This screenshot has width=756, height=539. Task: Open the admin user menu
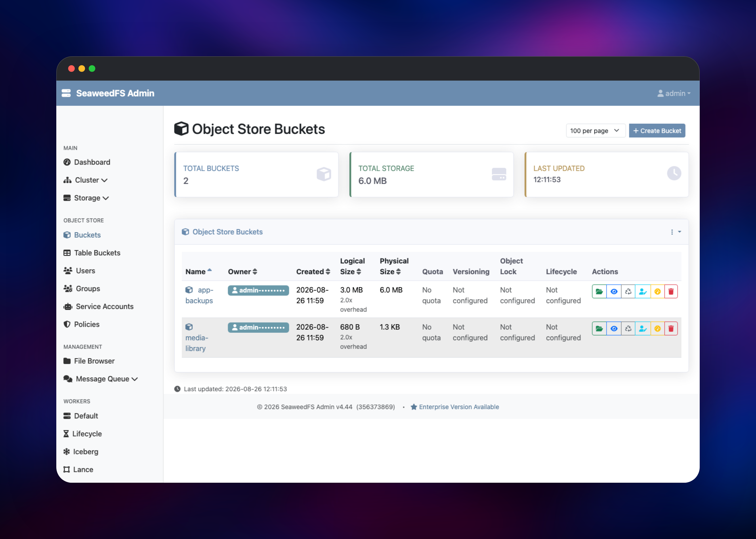click(x=674, y=93)
